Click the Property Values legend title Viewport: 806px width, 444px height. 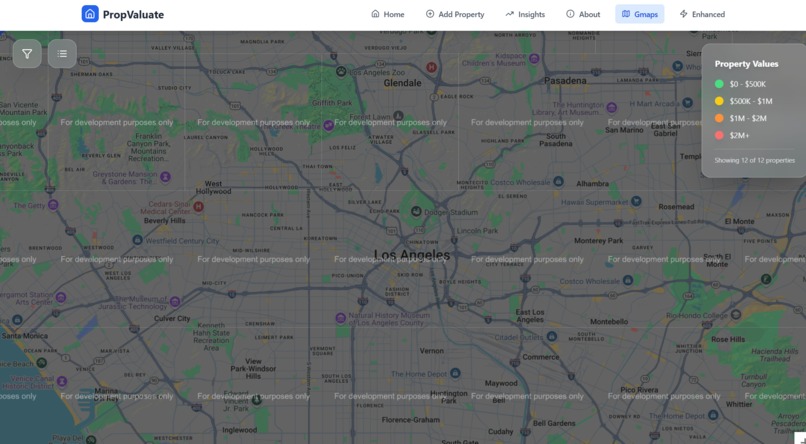(746, 64)
